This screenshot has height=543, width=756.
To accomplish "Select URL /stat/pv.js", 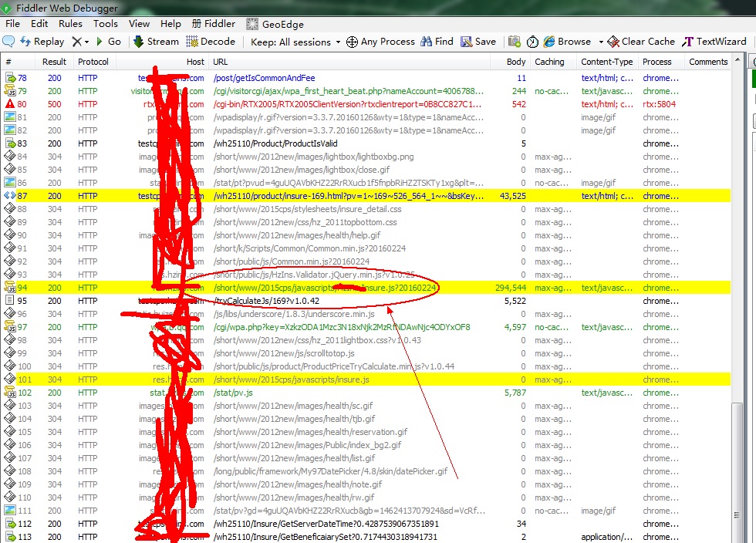I will (233, 393).
